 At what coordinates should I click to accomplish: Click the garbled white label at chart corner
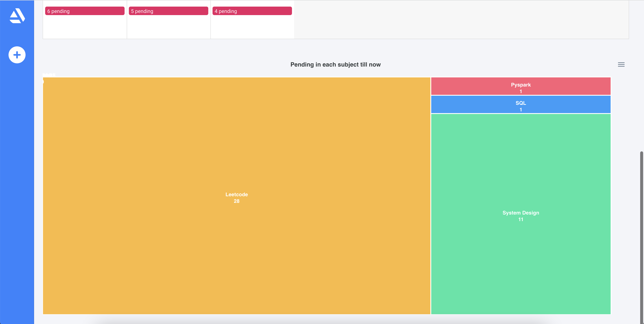coord(49,75)
